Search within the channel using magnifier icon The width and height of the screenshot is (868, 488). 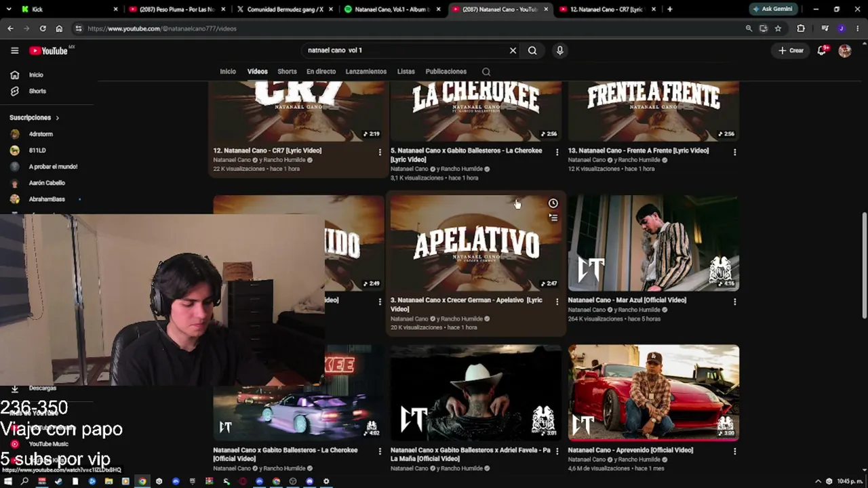[486, 71]
